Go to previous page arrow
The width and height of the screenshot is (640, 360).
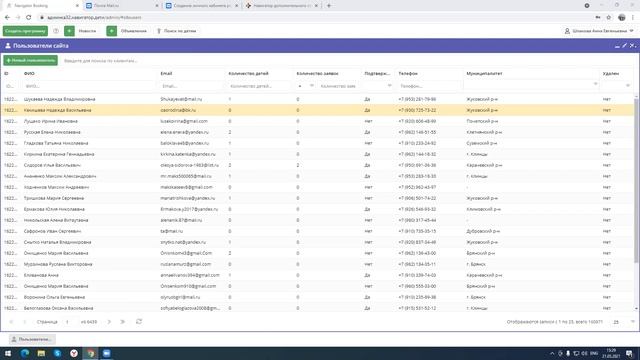click(24, 322)
